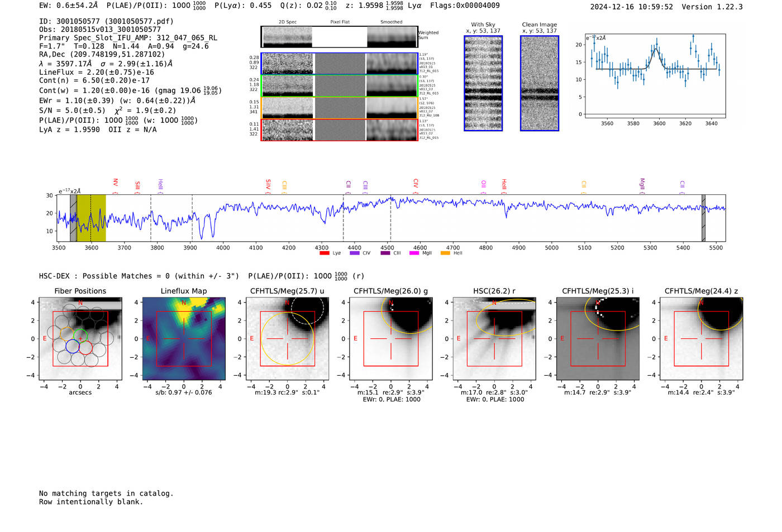Click the m:14.4 caption under z cutout
782x532 pixels.
(702, 392)
